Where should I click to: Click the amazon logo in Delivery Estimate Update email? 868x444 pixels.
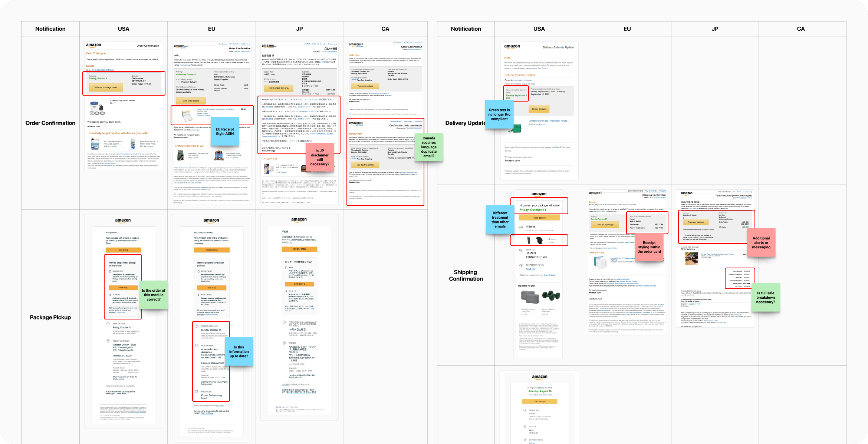[x=512, y=47]
